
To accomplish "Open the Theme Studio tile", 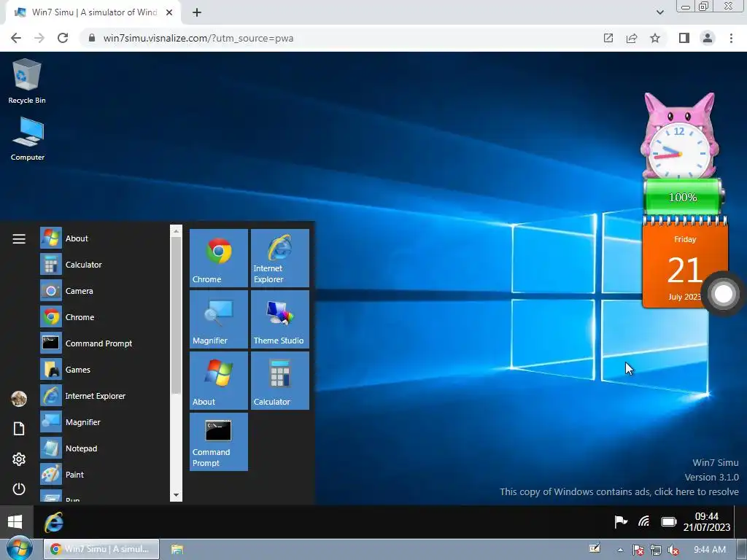I will pyautogui.click(x=279, y=319).
